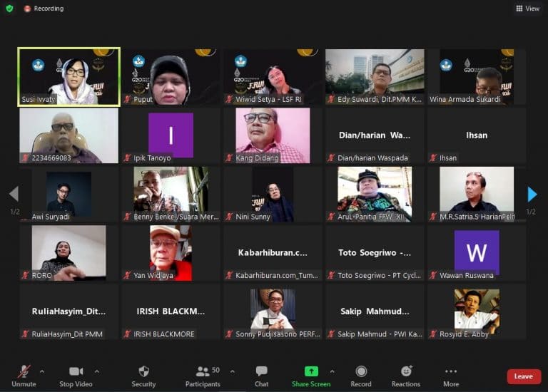The width and height of the screenshot is (548, 392).
Task: Expand options arrow beside Participants
Action: [233, 371]
